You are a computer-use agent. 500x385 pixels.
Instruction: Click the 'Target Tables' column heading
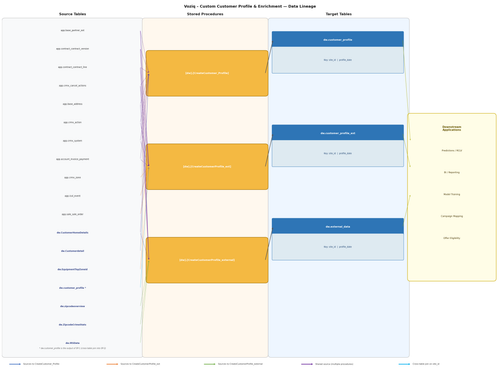click(339, 14)
